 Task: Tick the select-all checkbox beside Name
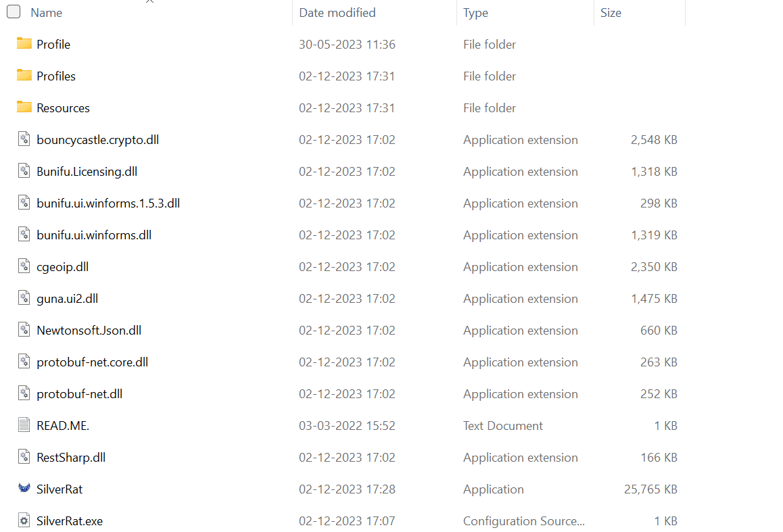point(14,11)
